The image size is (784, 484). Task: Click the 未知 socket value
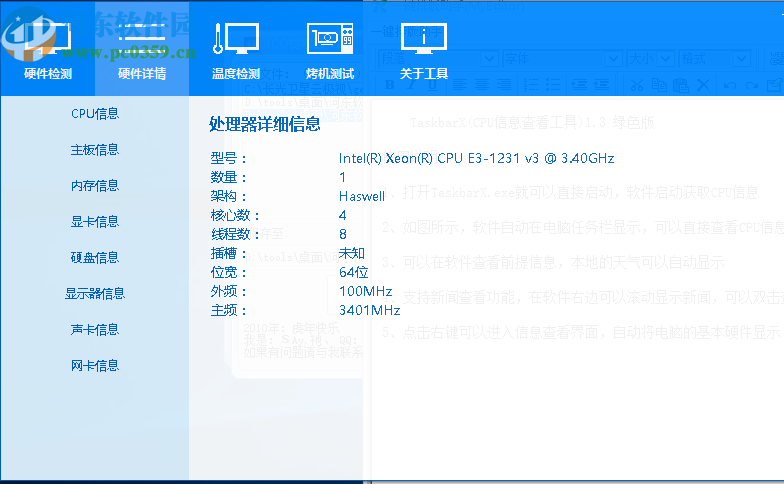tap(352, 253)
